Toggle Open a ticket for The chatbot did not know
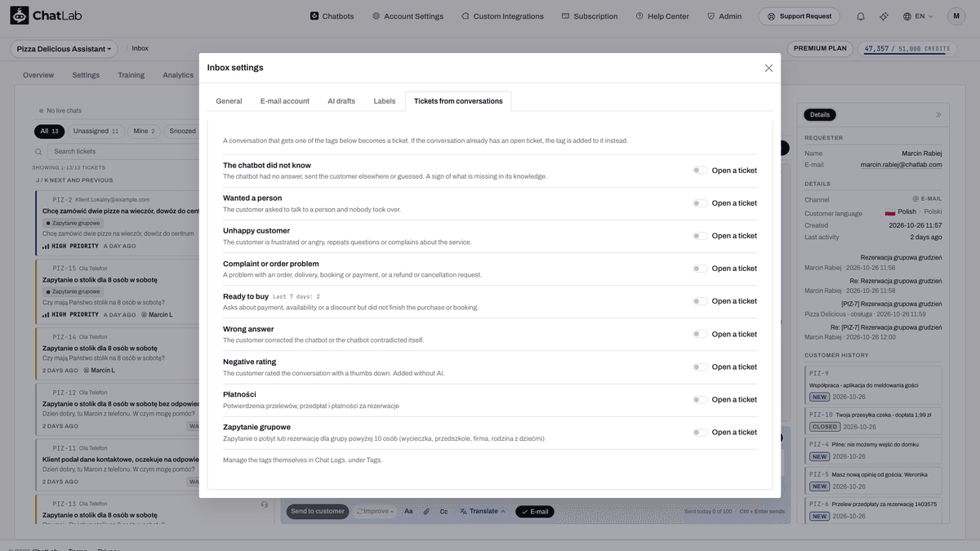This screenshot has width=980, height=551. click(700, 171)
